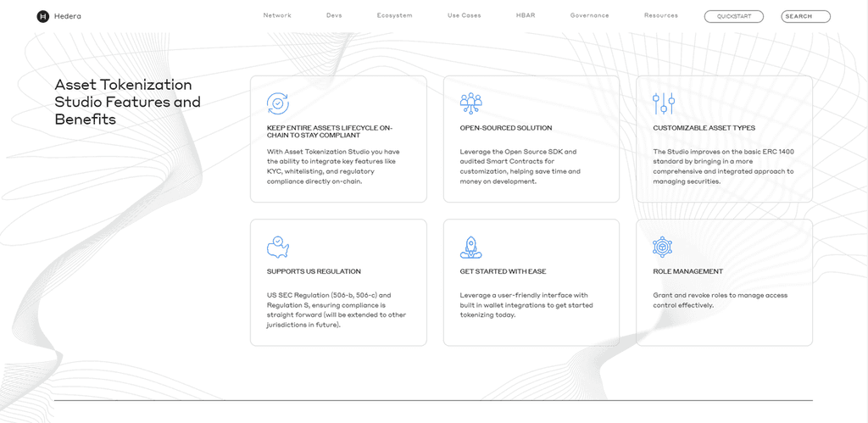Click into the SEARCH field
The image size is (868, 423).
click(x=806, y=17)
